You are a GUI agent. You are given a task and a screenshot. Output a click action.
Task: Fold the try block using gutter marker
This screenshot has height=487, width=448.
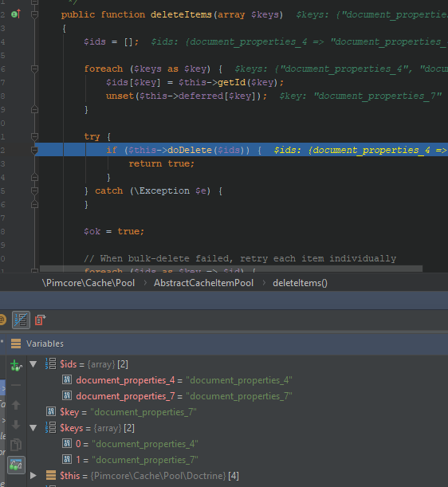click(34, 136)
